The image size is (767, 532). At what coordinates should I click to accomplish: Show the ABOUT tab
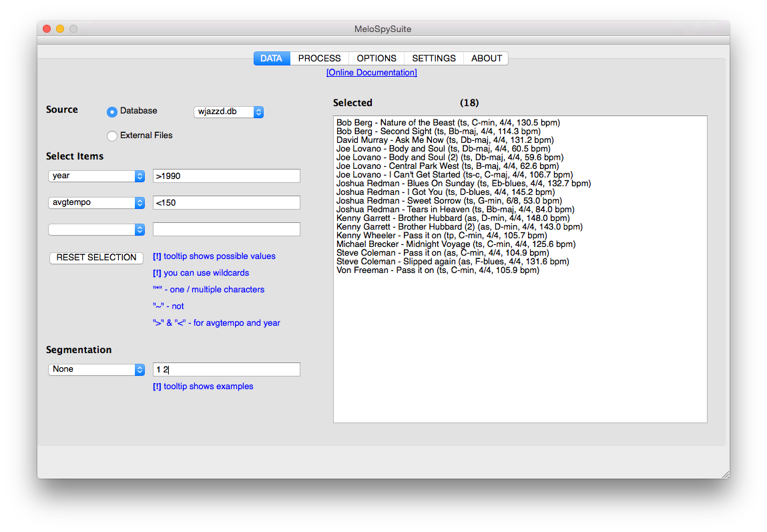[x=486, y=58]
